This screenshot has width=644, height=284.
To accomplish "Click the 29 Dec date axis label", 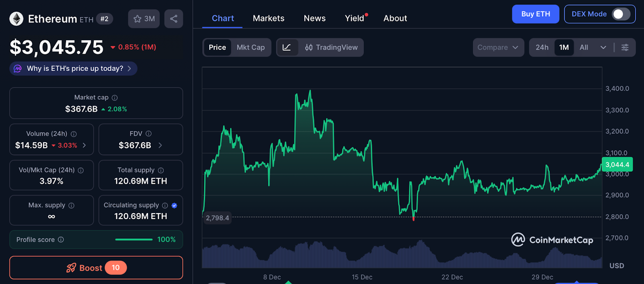I will (543, 277).
